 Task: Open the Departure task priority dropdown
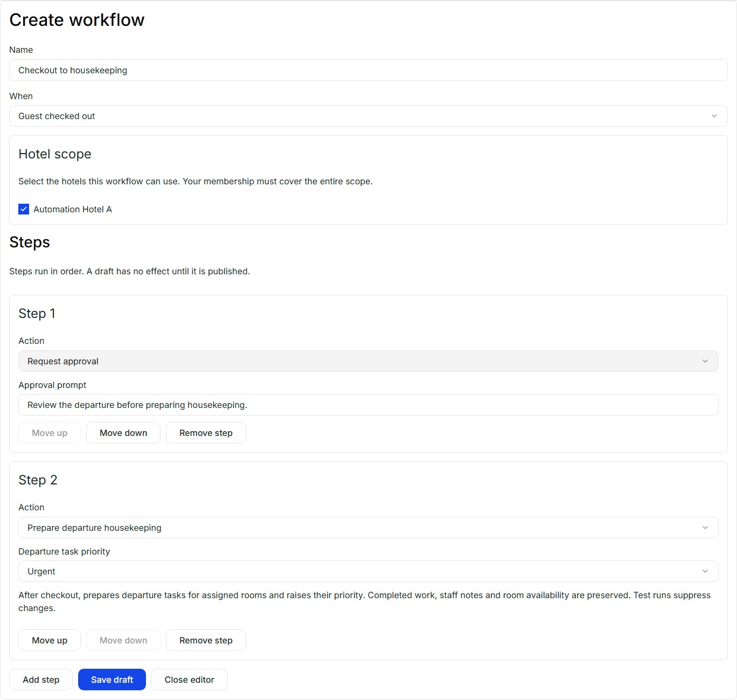click(x=368, y=571)
